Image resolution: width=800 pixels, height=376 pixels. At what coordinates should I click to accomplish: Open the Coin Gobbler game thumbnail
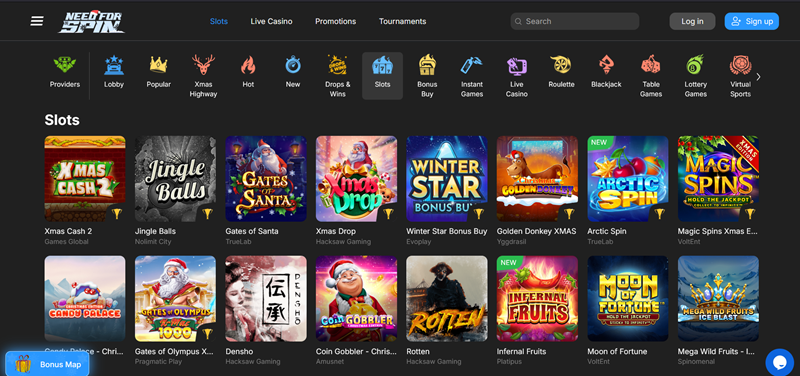click(356, 298)
